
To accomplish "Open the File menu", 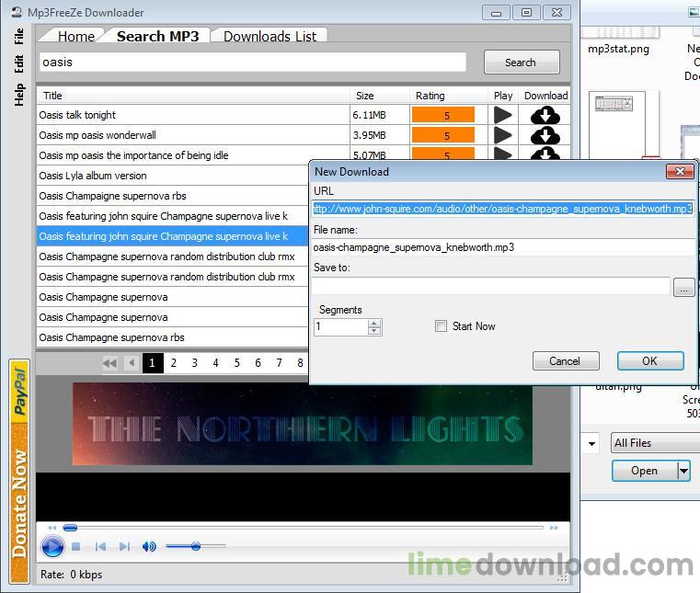I will point(18,36).
